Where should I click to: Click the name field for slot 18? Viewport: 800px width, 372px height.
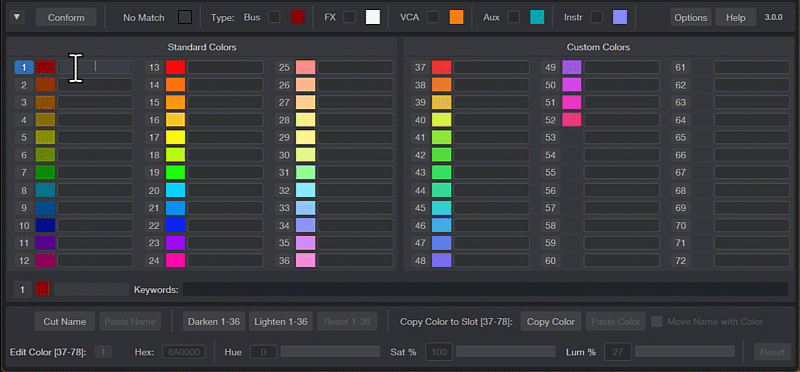(225, 155)
